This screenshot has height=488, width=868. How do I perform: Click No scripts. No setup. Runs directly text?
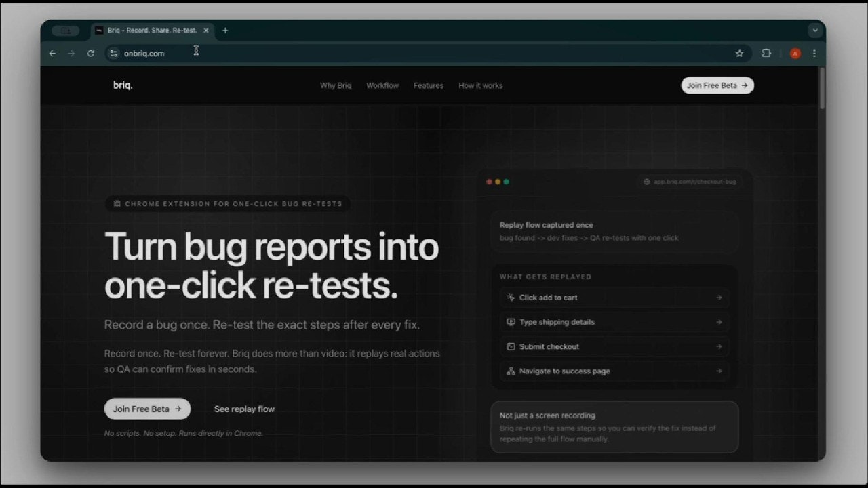[x=184, y=433]
